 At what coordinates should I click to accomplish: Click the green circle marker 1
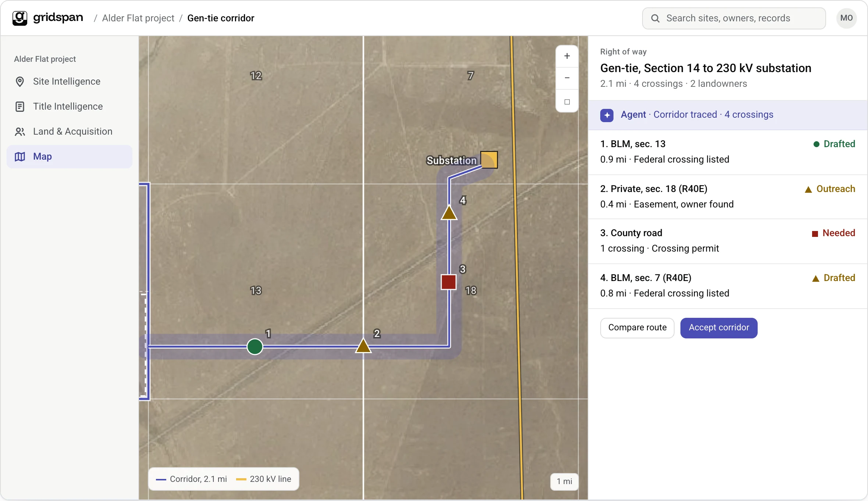pos(255,347)
